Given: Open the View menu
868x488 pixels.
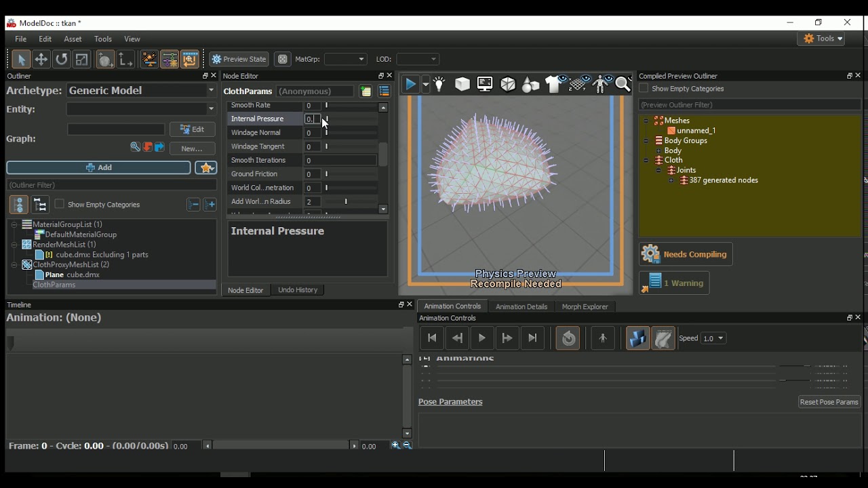Looking at the screenshot, I should click(132, 39).
